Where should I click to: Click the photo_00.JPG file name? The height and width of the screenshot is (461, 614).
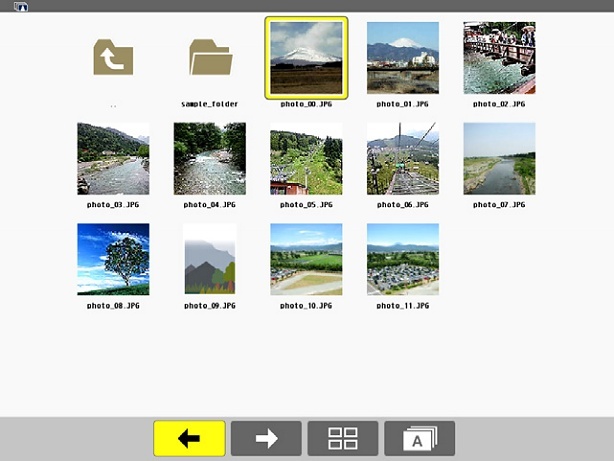pyautogui.click(x=306, y=104)
